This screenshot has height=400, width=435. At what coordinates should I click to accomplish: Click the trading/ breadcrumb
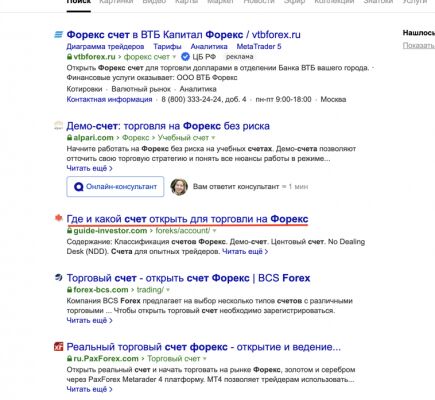pyautogui.click(x=150, y=290)
